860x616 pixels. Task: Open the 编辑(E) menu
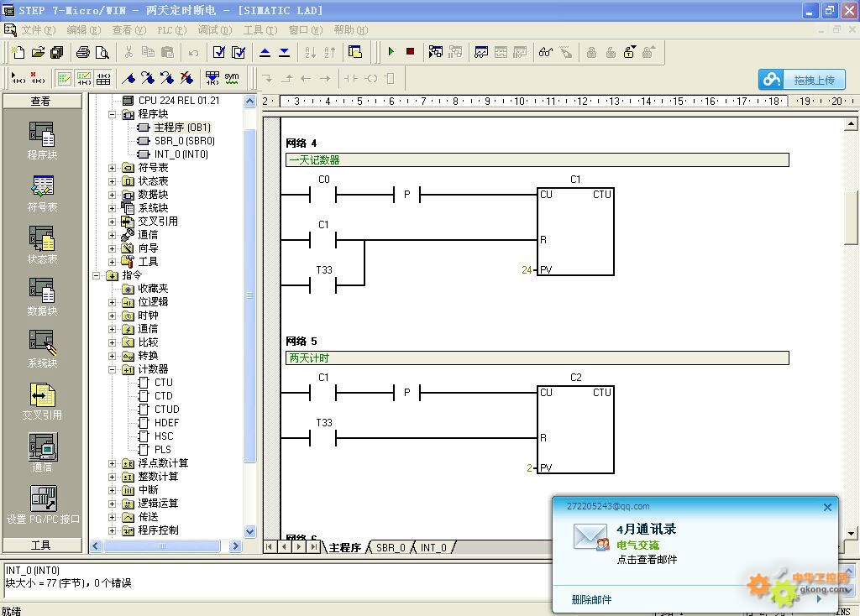[x=83, y=30]
